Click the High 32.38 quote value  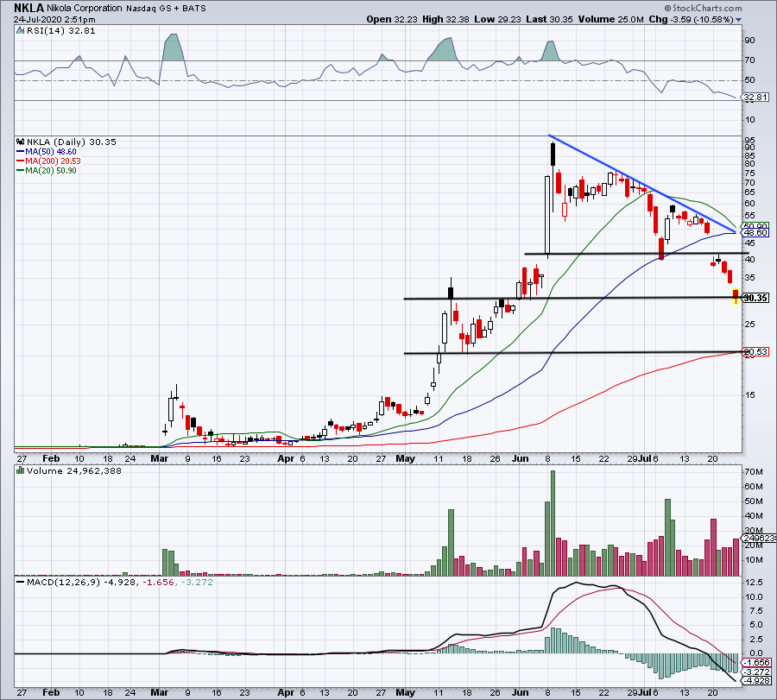click(445, 19)
